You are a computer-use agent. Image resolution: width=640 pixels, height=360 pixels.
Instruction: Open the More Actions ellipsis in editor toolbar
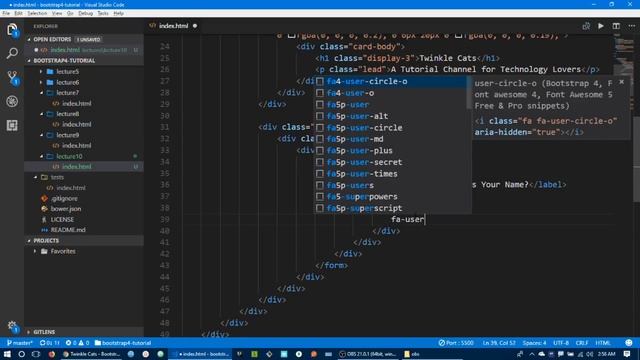point(631,26)
